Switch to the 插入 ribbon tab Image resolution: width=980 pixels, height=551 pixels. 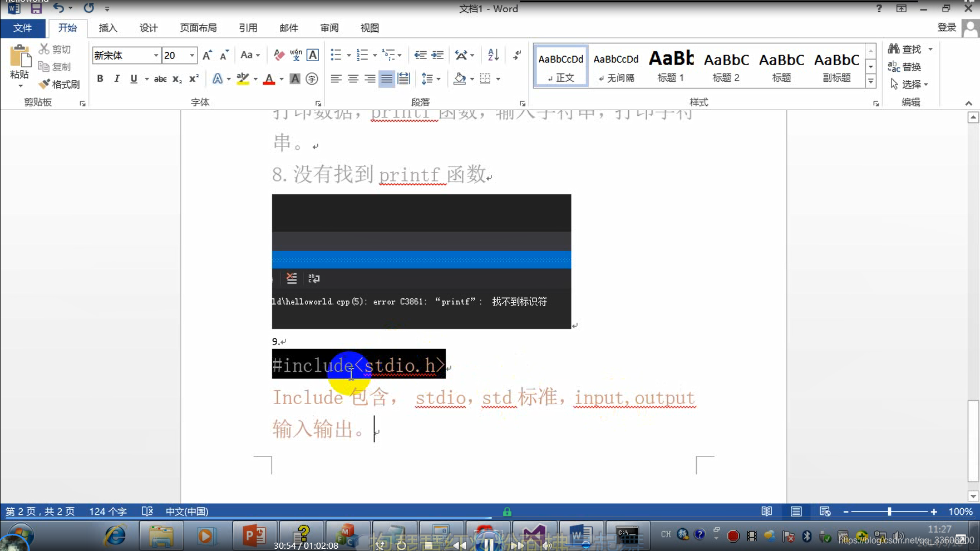(108, 28)
